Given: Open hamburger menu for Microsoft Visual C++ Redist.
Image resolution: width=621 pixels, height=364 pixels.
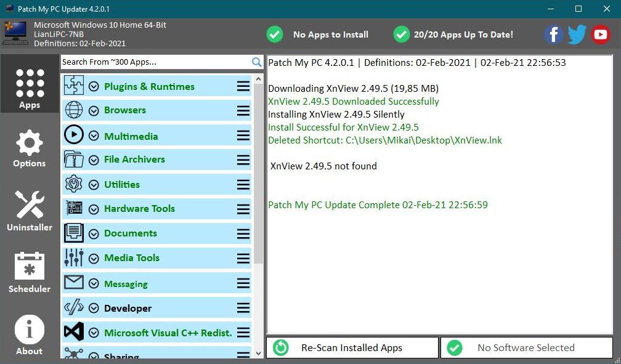Looking at the screenshot, I should (x=243, y=333).
